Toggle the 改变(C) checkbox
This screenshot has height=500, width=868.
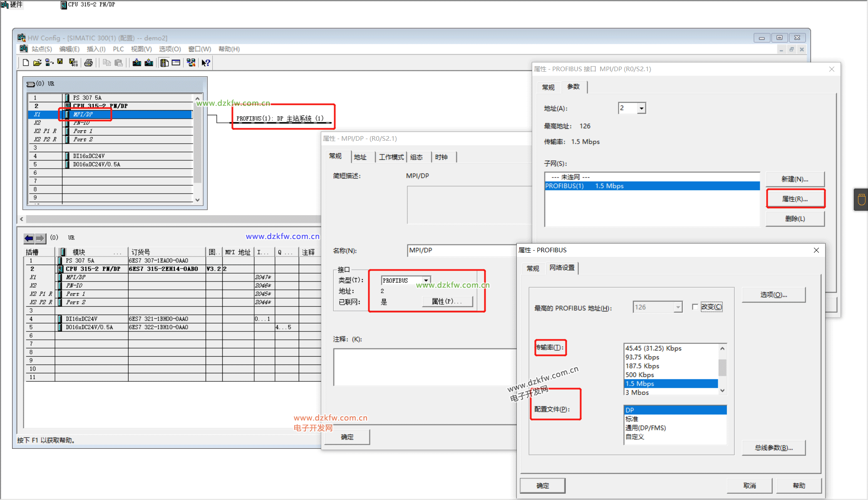click(694, 307)
